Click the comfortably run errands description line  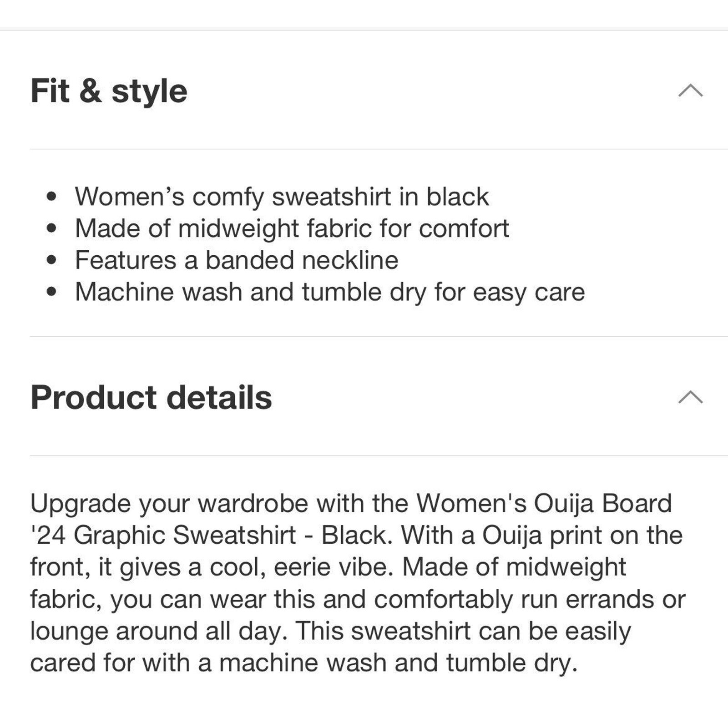coord(358,599)
